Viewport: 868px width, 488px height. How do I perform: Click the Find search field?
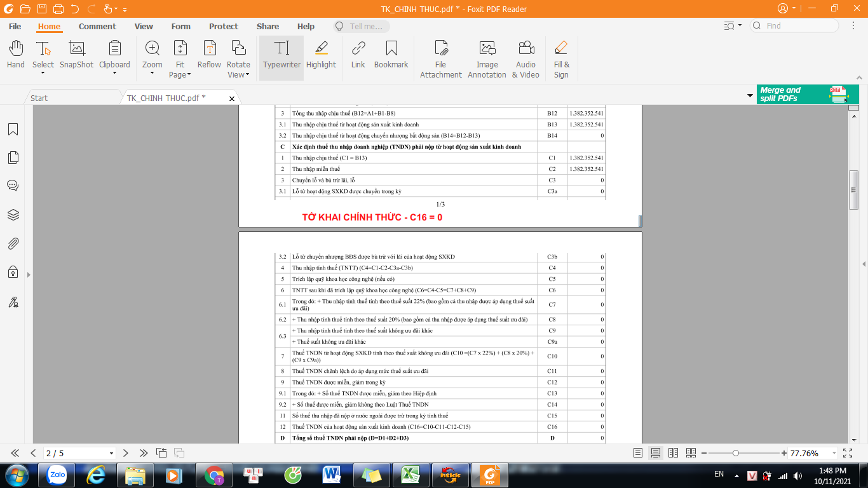coord(794,26)
